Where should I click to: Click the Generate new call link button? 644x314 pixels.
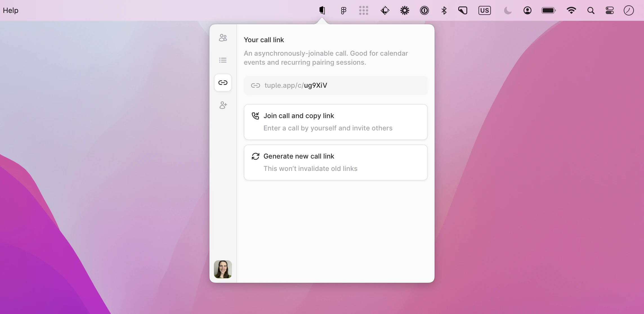click(336, 162)
